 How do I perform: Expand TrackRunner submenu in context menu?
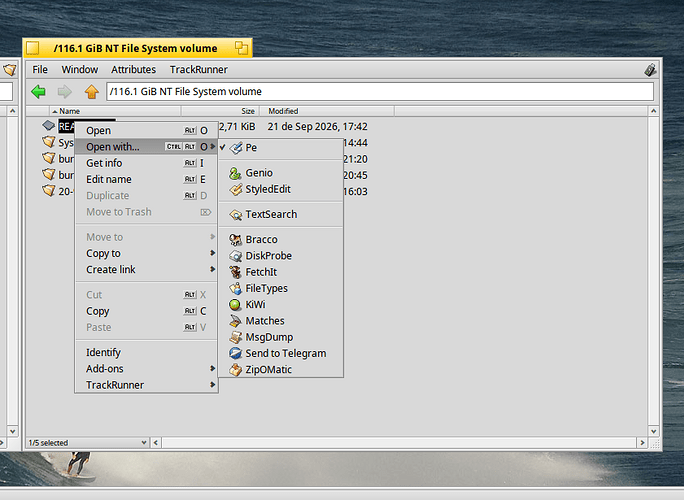click(146, 385)
